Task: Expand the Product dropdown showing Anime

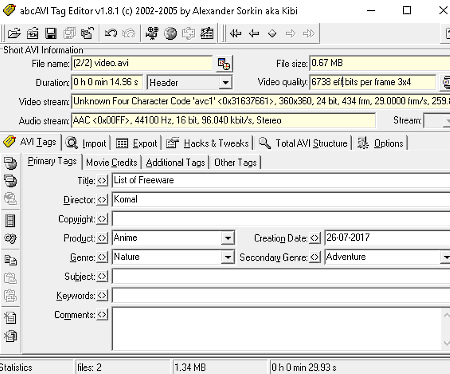Action: point(228,238)
